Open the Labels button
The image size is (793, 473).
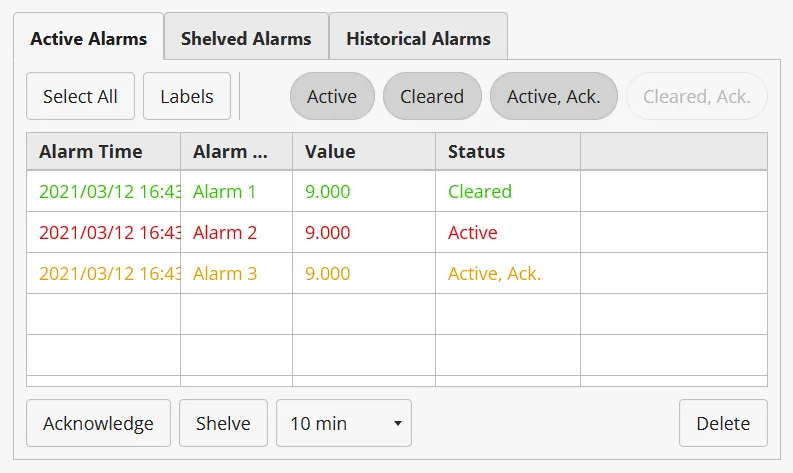187,96
